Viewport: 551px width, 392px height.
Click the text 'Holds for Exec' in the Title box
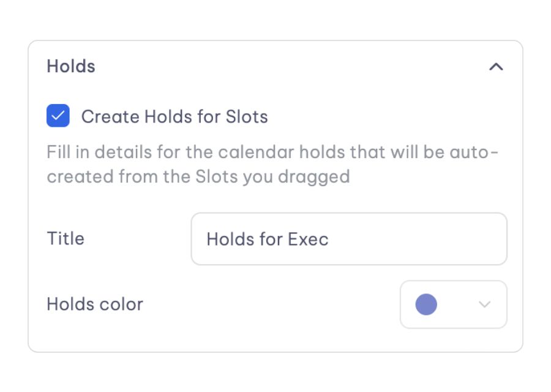268,239
